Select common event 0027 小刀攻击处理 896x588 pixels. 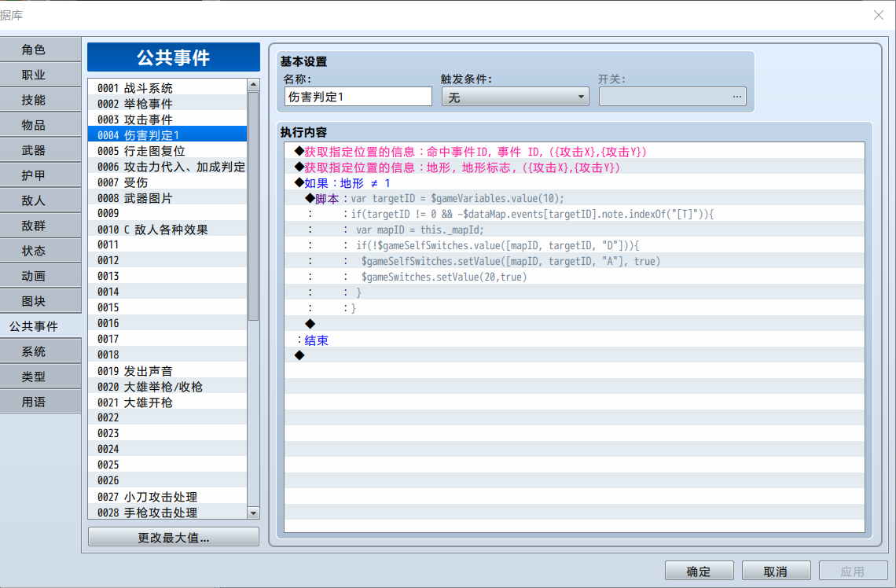point(167,497)
